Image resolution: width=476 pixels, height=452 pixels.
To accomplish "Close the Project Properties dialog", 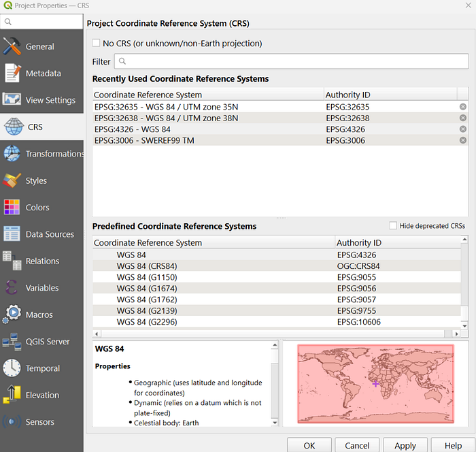I will click(x=468, y=5).
